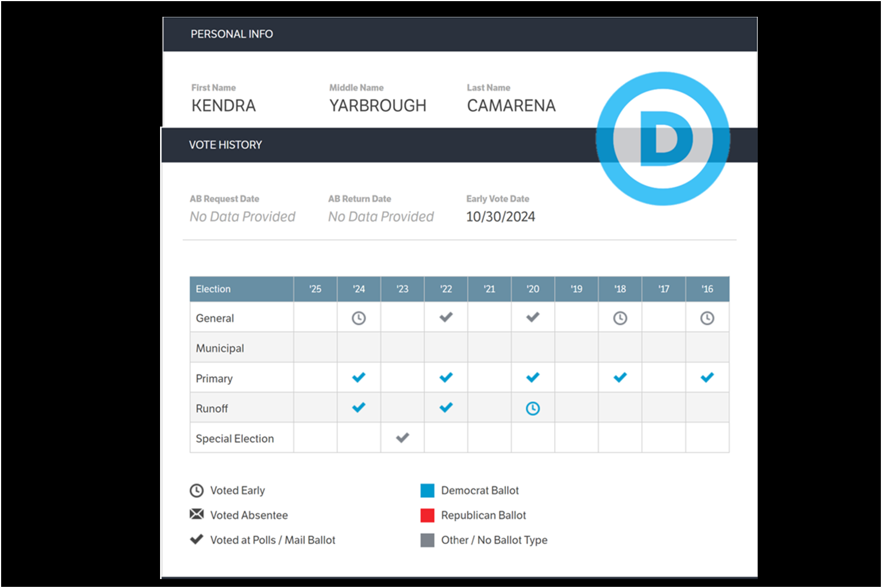Click the Runoff row label

click(x=212, y=408)
